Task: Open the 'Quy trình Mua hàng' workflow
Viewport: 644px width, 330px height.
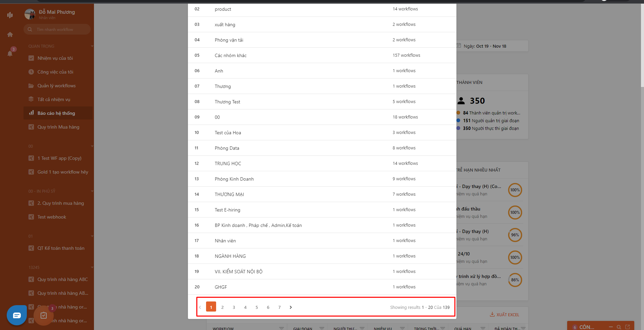Action: 58,127
